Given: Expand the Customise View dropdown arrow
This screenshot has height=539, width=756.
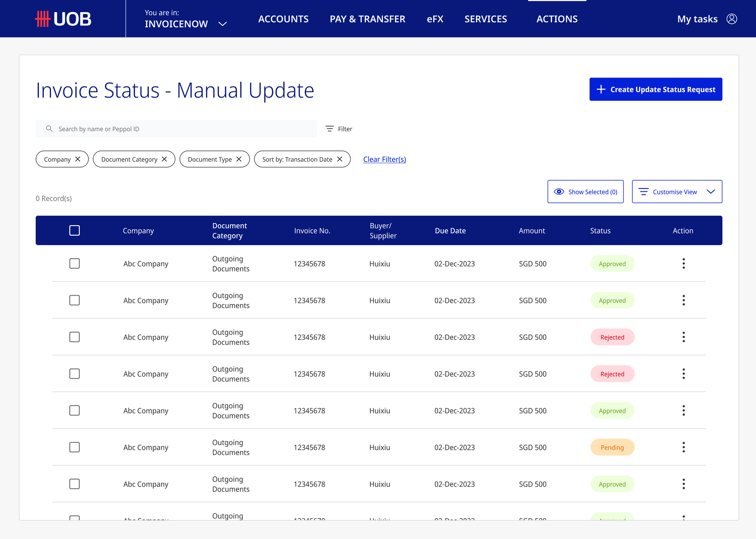Looking at the screenshot, I should [x=711, y=191].
